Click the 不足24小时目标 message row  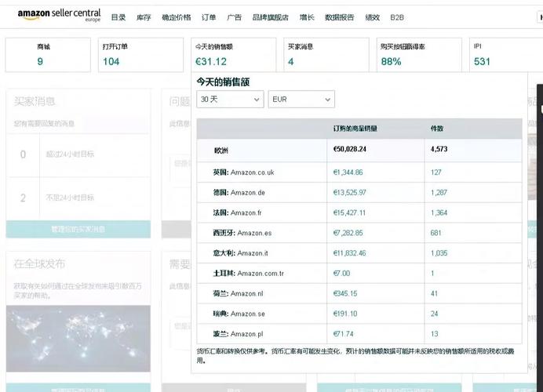[x=78, y=198]
